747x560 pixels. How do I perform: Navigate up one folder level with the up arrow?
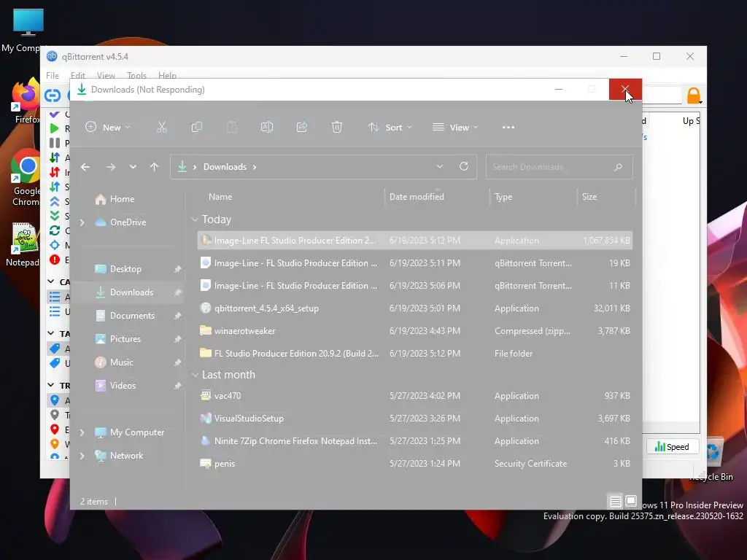click(x=154, y=167)
